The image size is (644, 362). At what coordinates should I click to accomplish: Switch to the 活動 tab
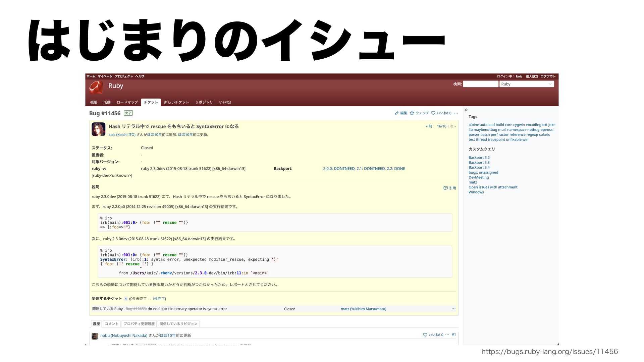pos(107,102)
